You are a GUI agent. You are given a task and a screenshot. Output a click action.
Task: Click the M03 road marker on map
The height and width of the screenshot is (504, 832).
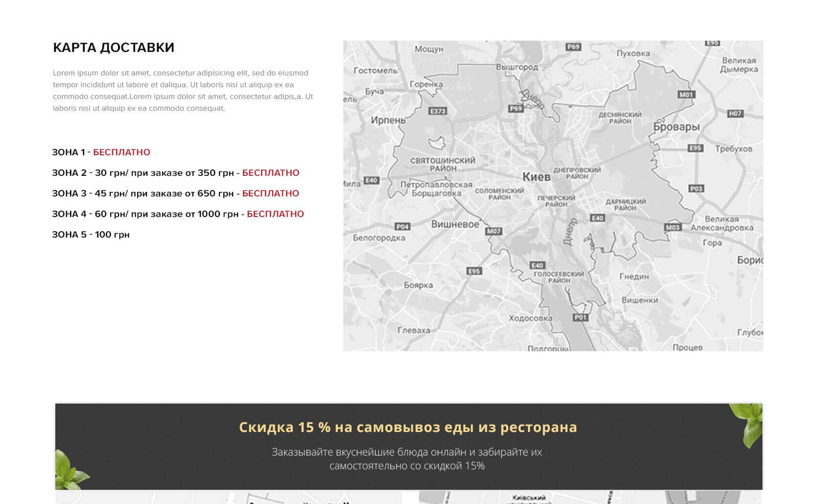click(672, 227)
